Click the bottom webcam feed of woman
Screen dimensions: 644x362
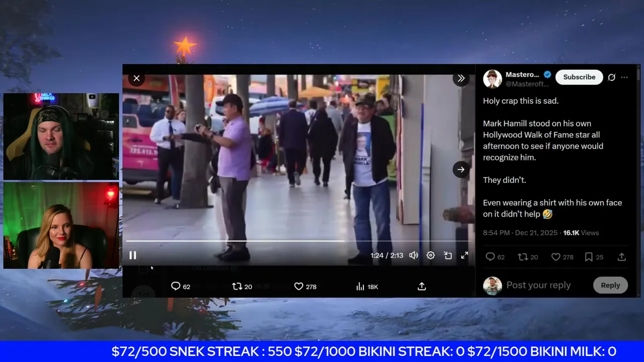point(61,225)
